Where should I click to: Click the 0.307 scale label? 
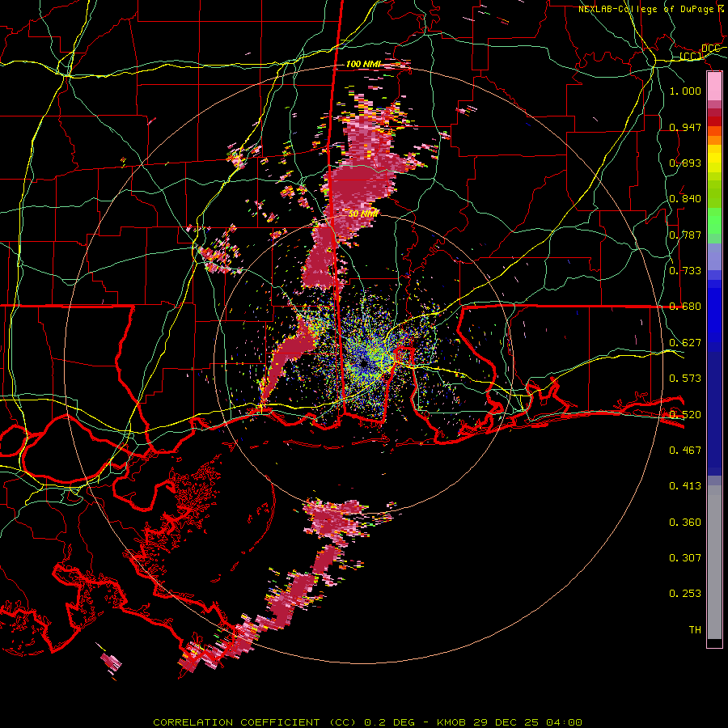(x=685, y=557)
